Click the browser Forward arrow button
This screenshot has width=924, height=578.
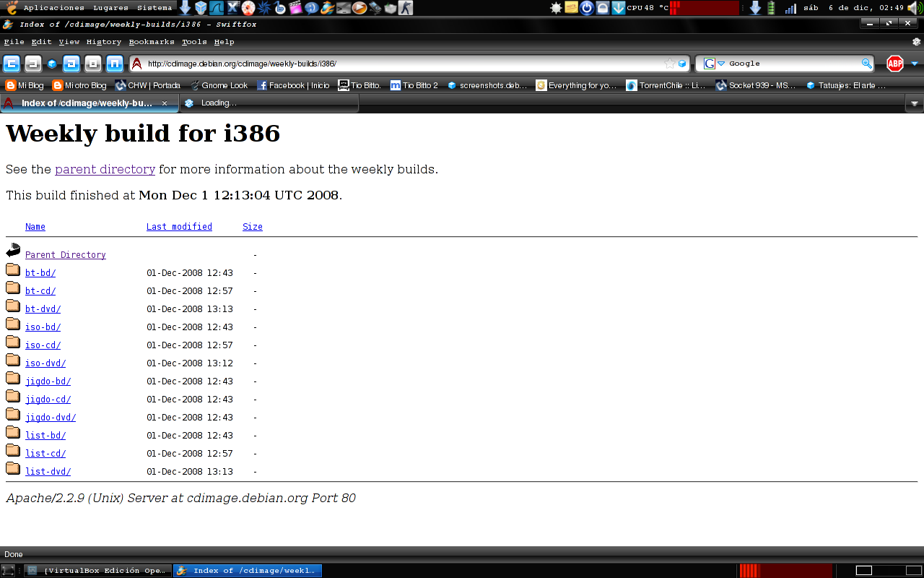click(x=33, y=64)
